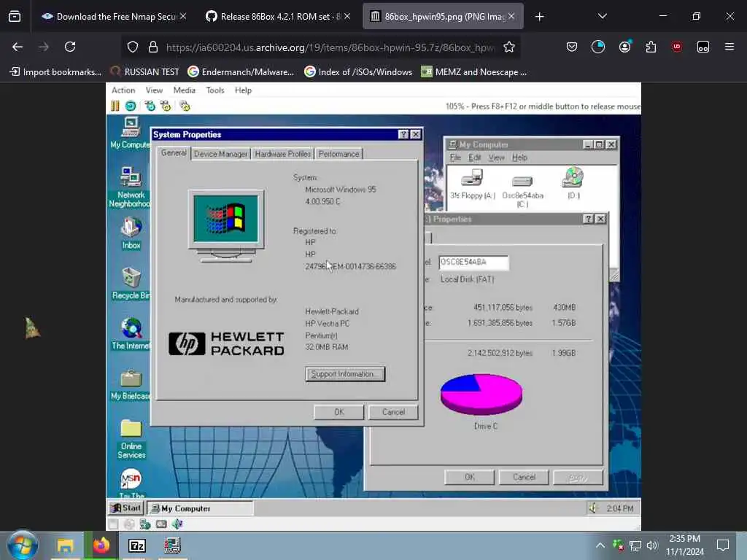Select 3½ Floppy (A:) drive icon
The height and width of the screenshot is (560, 747).
point(473,184)
